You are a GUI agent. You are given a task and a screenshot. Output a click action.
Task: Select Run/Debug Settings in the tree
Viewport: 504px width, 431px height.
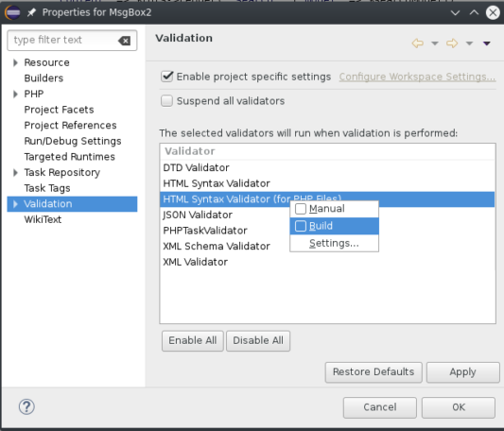pos(73,141)
